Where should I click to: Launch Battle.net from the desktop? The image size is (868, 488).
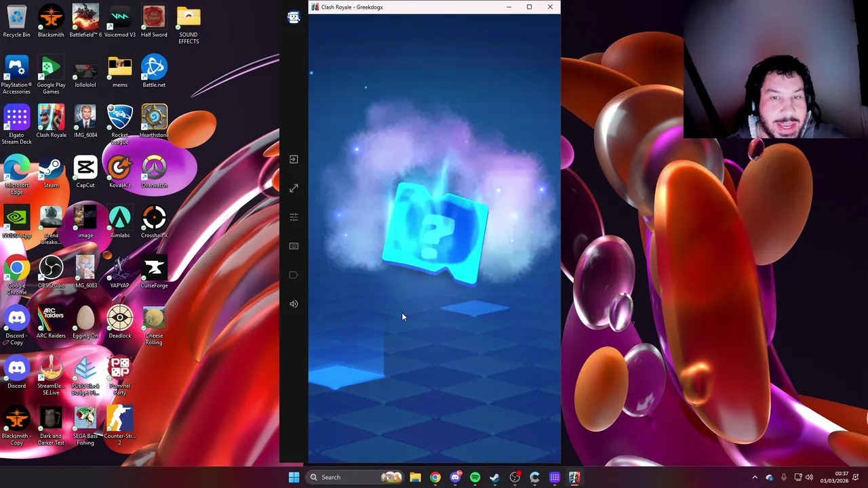click(154, 73)
